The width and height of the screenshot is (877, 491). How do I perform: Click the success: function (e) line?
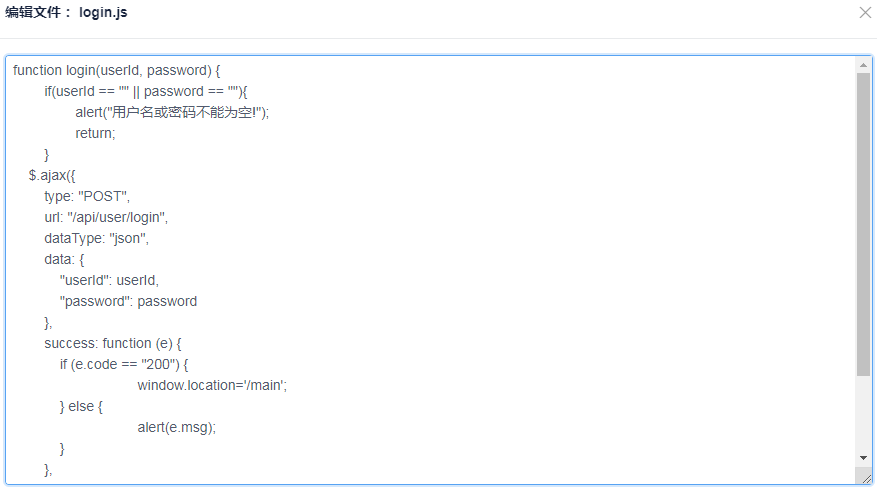[x=113, y=343]
